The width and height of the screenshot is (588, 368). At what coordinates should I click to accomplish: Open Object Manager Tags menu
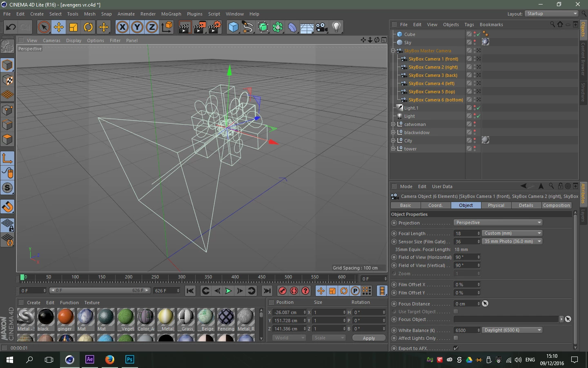tap(469, 25)
